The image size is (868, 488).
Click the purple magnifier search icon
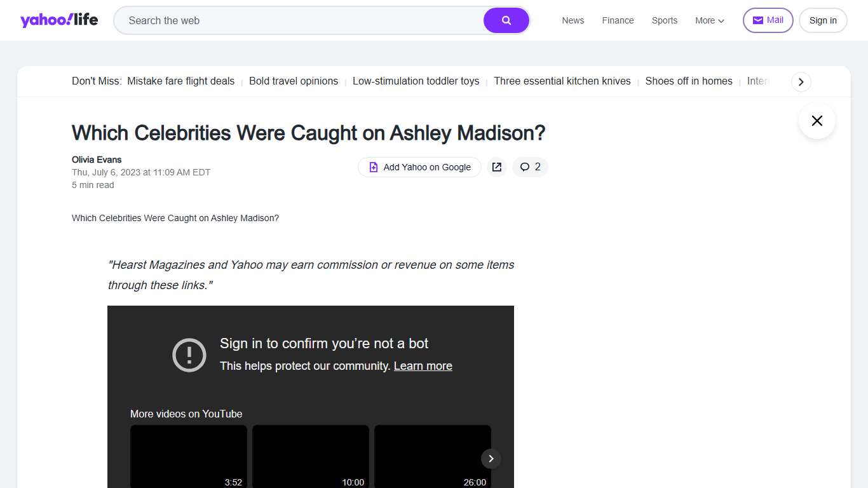pyautogui.click(x=506, y=20)
